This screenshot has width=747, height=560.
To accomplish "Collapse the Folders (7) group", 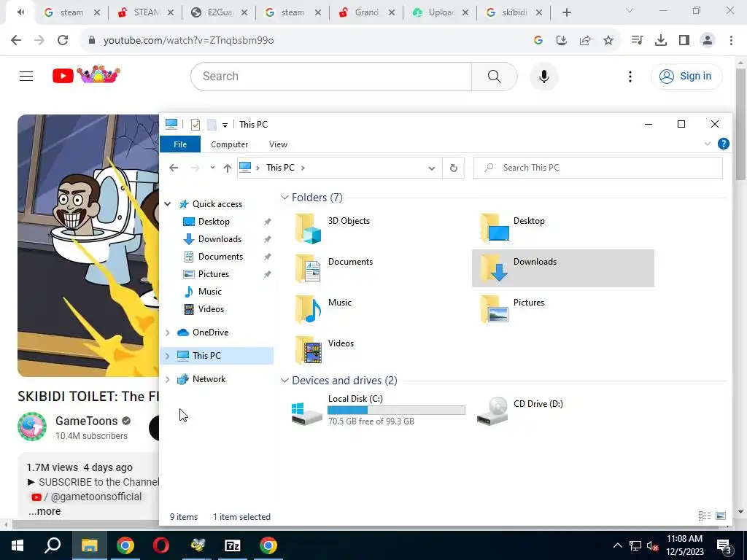I will coord(285,197).
